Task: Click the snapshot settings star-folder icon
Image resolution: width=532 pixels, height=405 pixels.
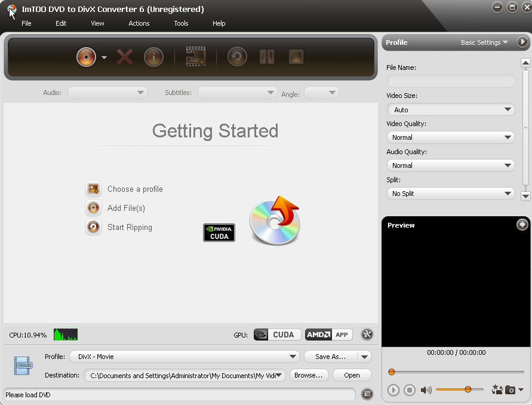Action: coord(497,389)
